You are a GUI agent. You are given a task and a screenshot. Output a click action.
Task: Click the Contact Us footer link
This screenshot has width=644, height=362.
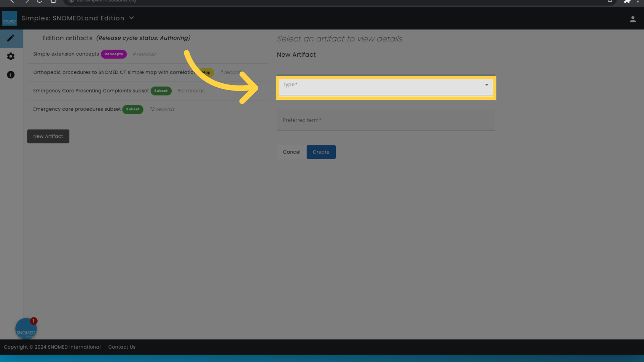click(x=122, y=347)
